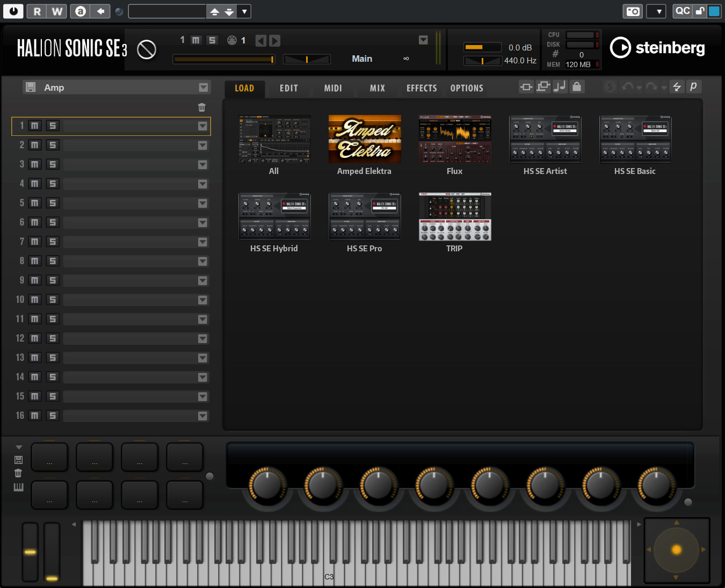
Task: Click the camera snapshot icon
Action: tap(633, 11)
